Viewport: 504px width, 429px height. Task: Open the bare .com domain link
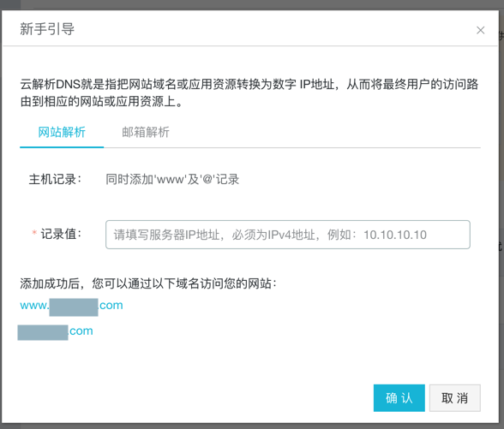click(55, 331)
